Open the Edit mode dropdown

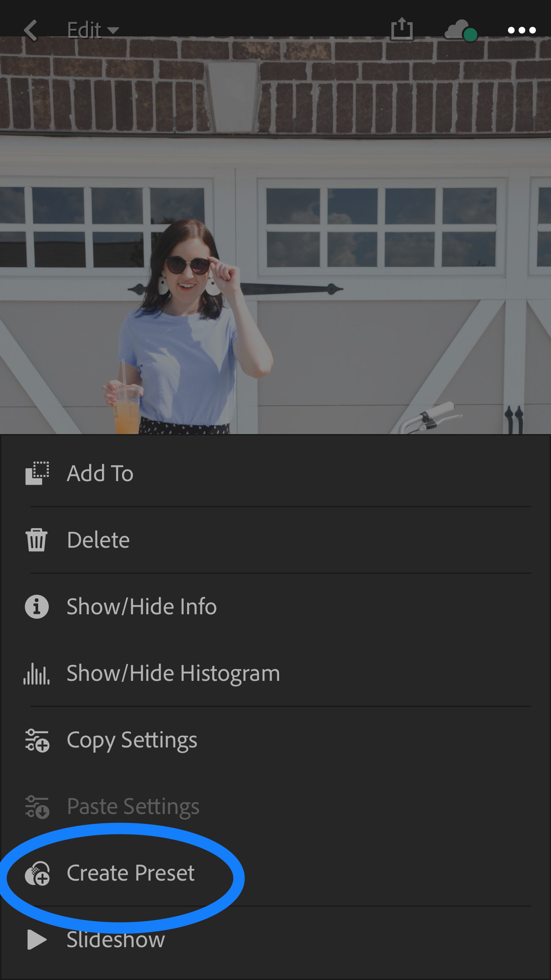93,30
